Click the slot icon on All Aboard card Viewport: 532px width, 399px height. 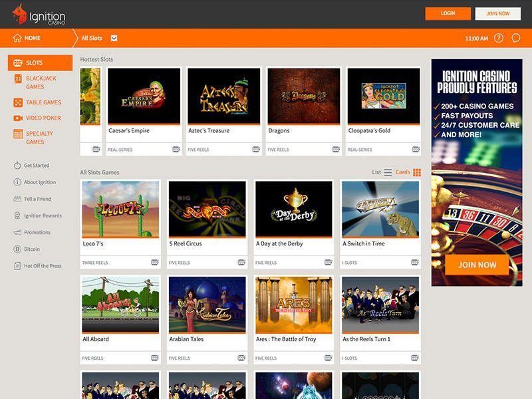click(155, 358)
